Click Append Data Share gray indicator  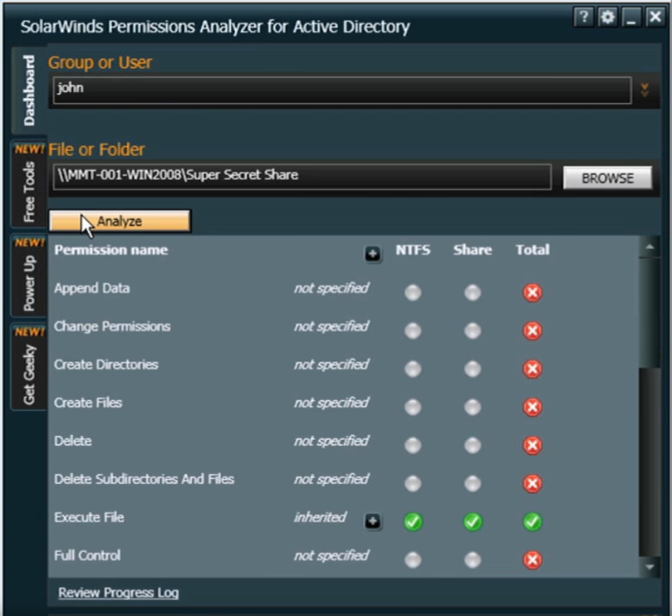click(x=473, y=292)
